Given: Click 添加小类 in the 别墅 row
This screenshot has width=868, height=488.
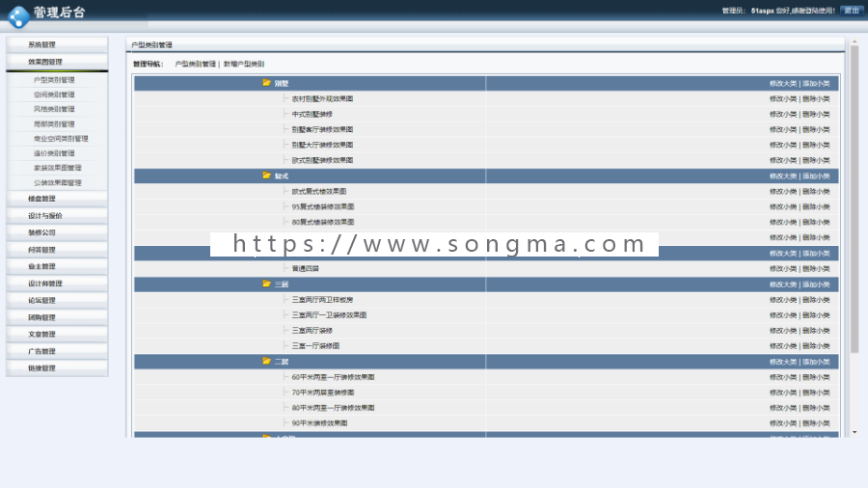Looking at the screenshot, I should click(x=816, y=84).
